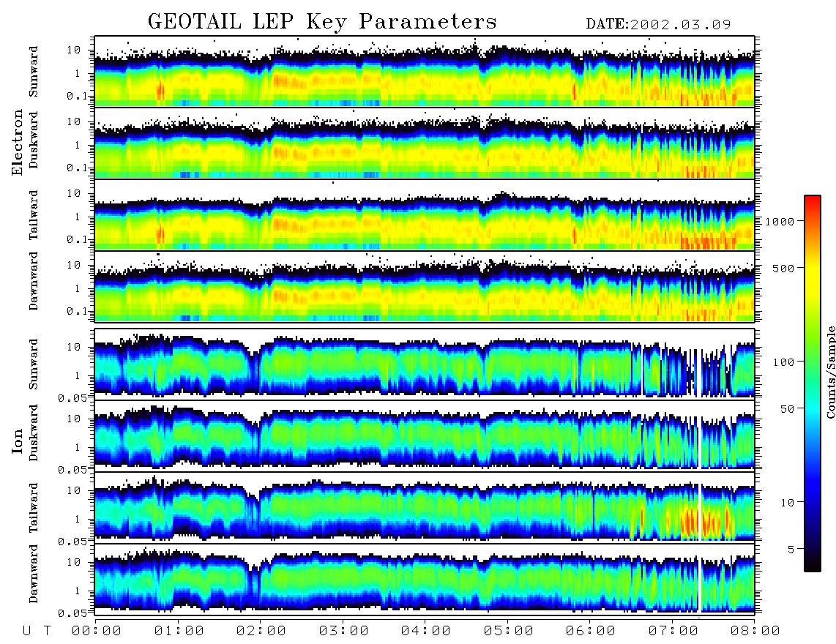Click the "0.1" tick on Electron Sunward axis
Viewport: 836px width, 644px height.
[x=77, y=96]
